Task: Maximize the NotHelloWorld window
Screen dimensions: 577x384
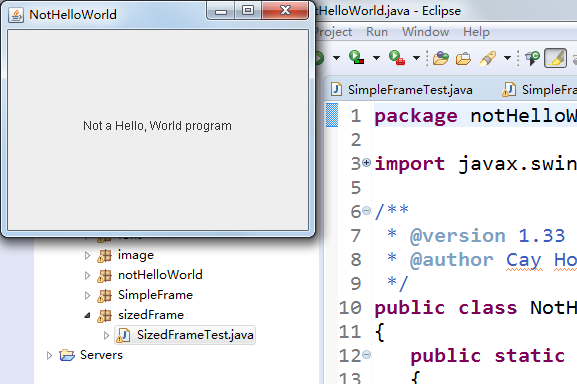Action: 248,10
